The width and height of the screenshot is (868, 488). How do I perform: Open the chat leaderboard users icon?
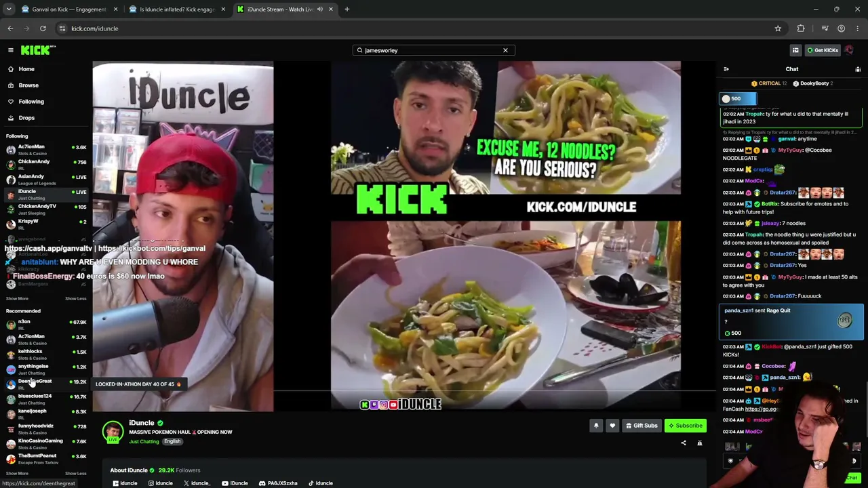858,69
